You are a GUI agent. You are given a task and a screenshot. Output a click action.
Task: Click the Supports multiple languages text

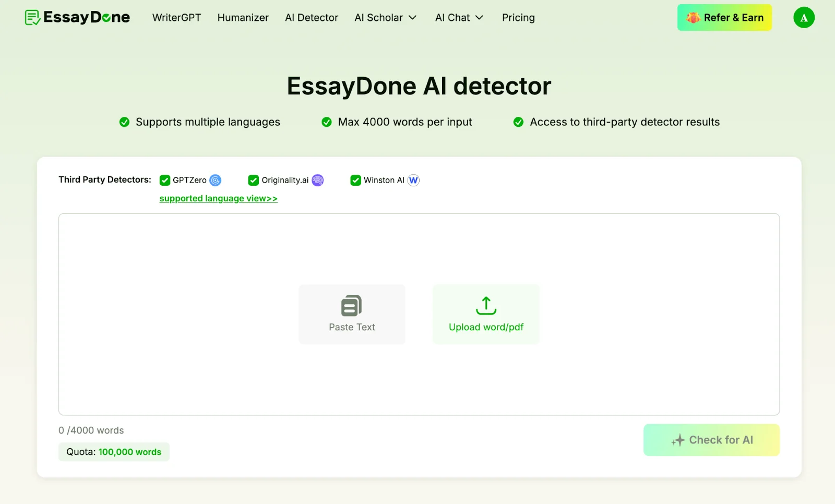coord(208,122)
